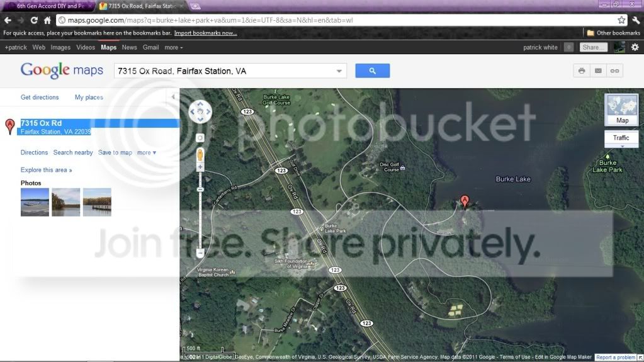Open the browser home page

click(x=48, y=20)
